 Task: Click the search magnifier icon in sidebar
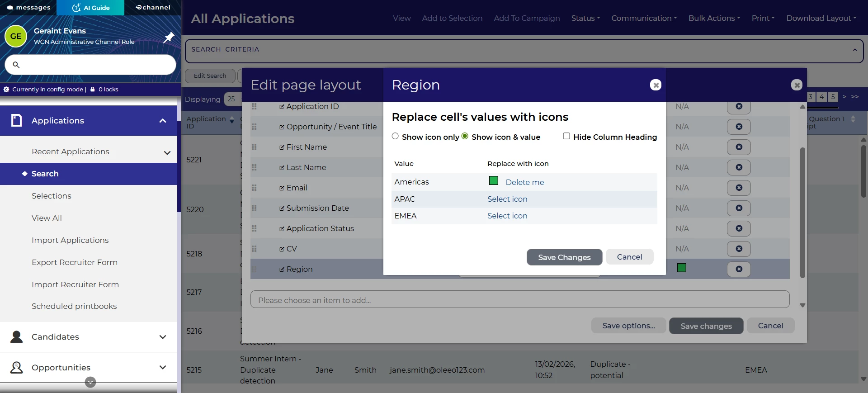(16, 65)
